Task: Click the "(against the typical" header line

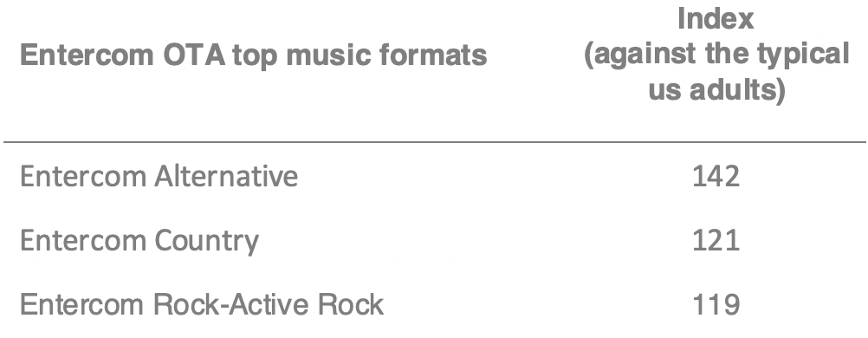Action: (716, 55)
